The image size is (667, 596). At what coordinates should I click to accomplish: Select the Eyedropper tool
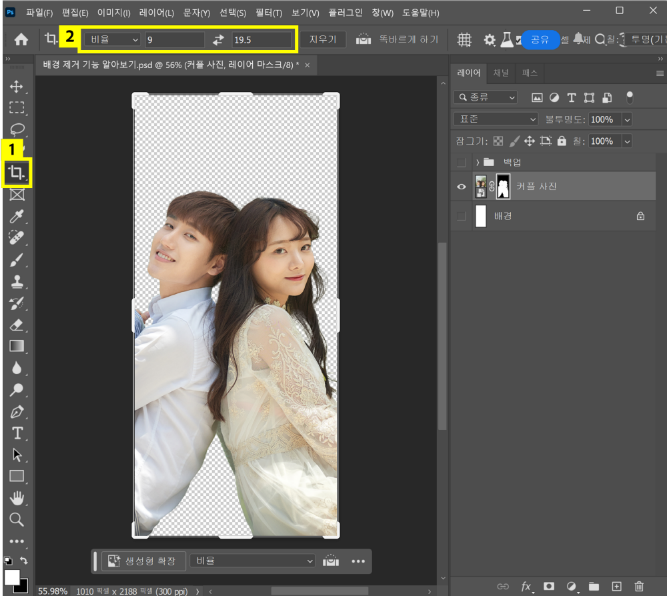coord(17,216)
